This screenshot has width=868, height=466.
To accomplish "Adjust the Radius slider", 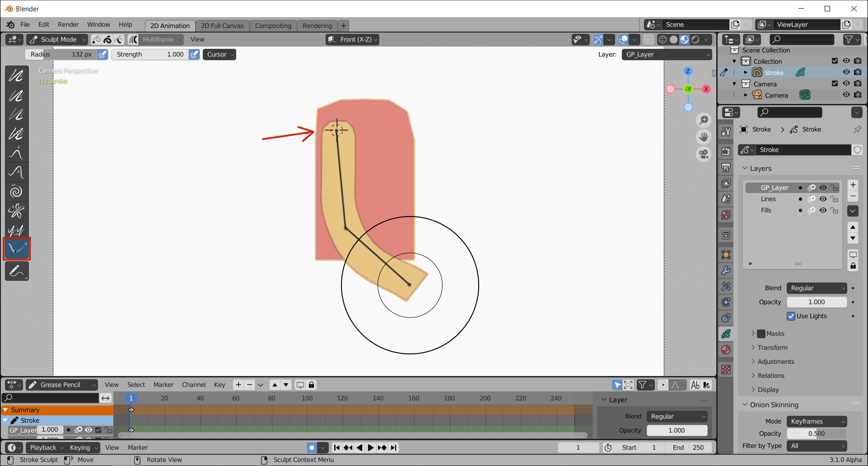I will tap(61, 54).
